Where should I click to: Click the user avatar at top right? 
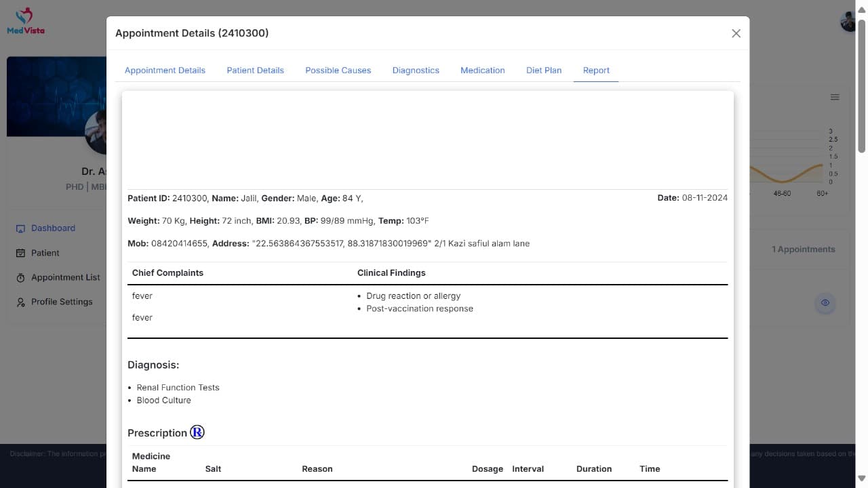pos(848,22)
